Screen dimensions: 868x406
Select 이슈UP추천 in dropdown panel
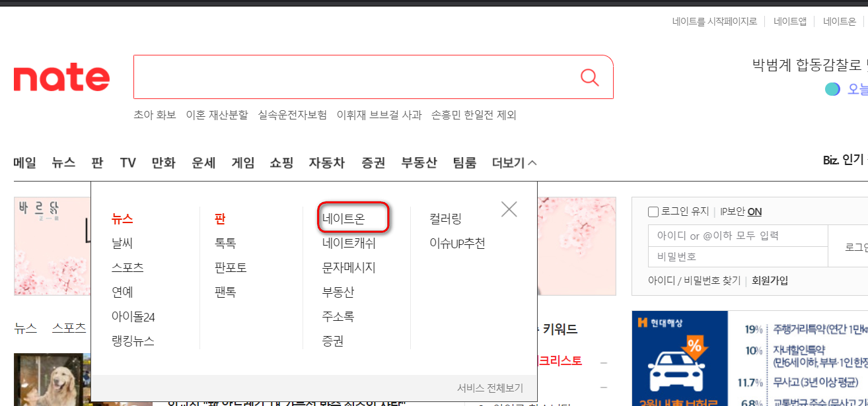click(x=457, y=243)
